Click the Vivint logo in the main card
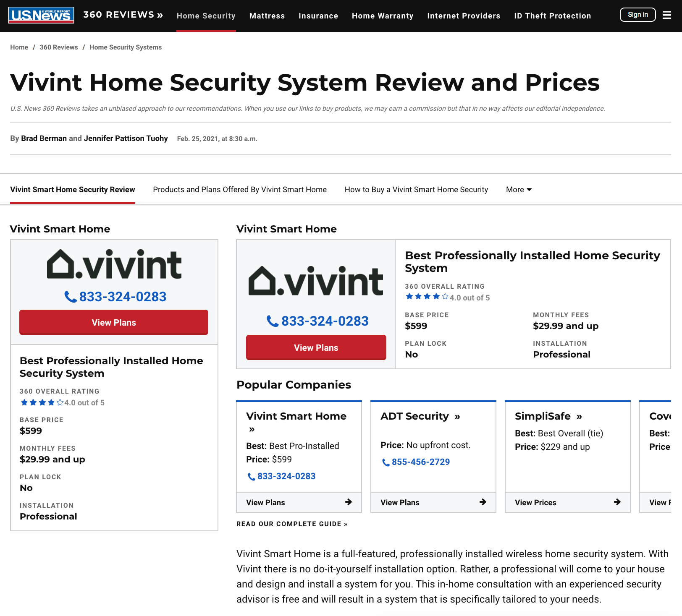The image size is (682, 616). pos(316,281)
